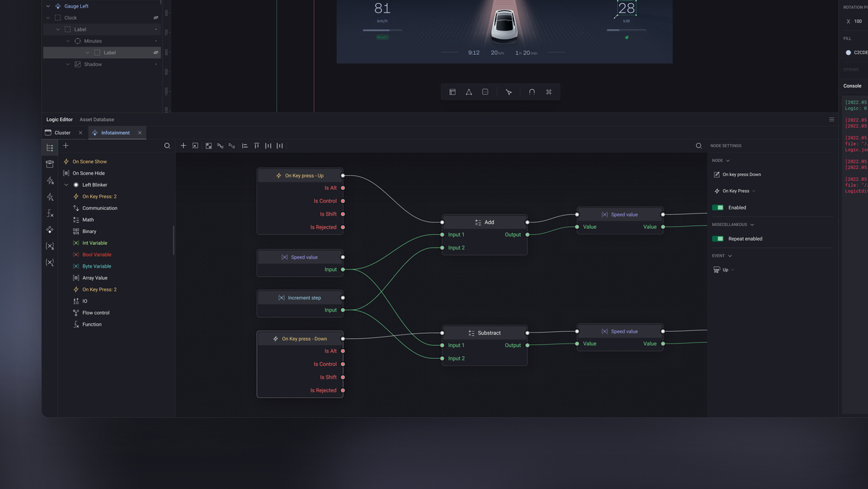Select On Scene Show in node list

90,161
